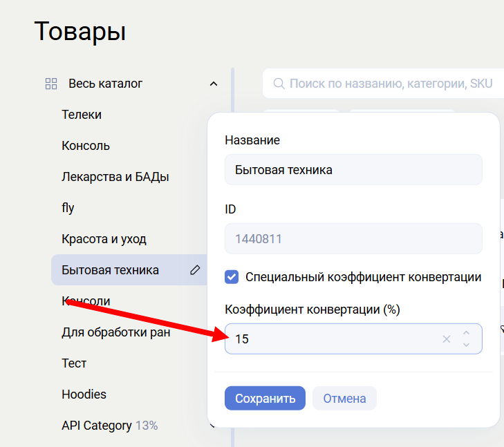Click the pencil edit icon for Бытовая техника
The image size is (504, 447).
click(x=195, y=270)
